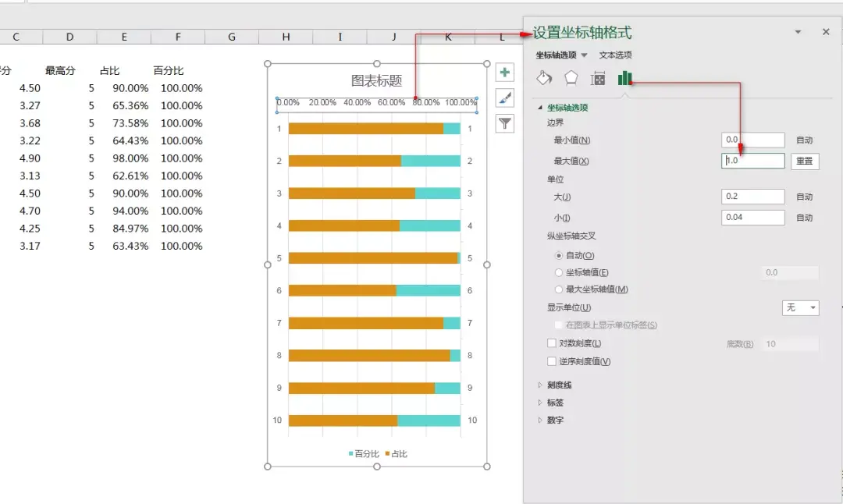
Task: Expand the 标签 section
Action: [556, 403]
